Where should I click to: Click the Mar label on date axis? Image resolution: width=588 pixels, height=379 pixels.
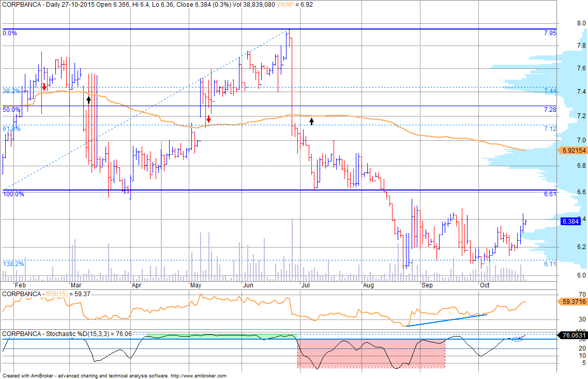click(76, 285)
